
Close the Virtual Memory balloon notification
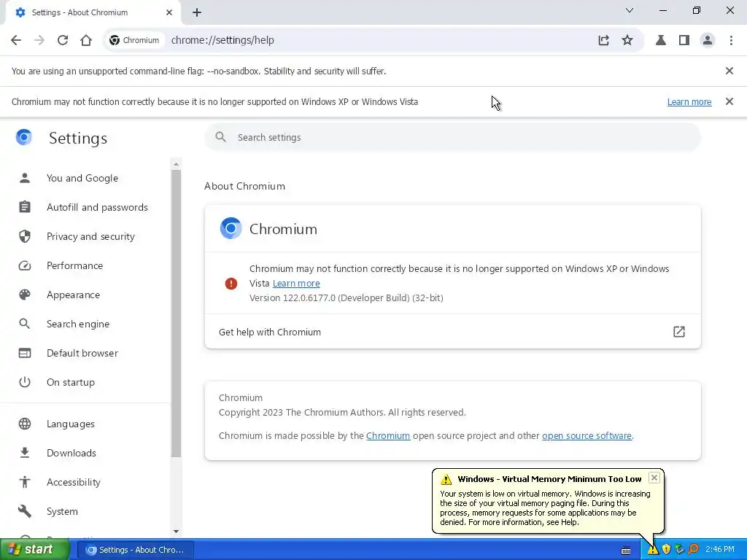click(x=654, y=478)
